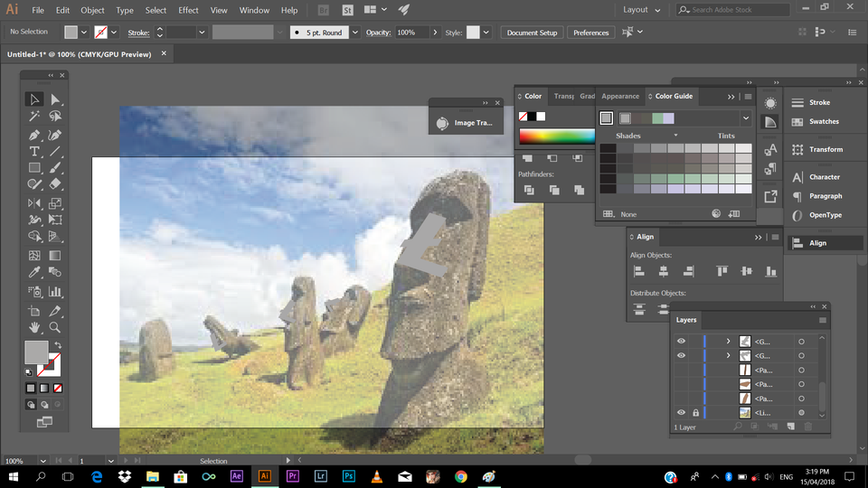Viewport: 868px width, 488px height.
Task: Click the Vertical Align Top icon
Action: 722,271
